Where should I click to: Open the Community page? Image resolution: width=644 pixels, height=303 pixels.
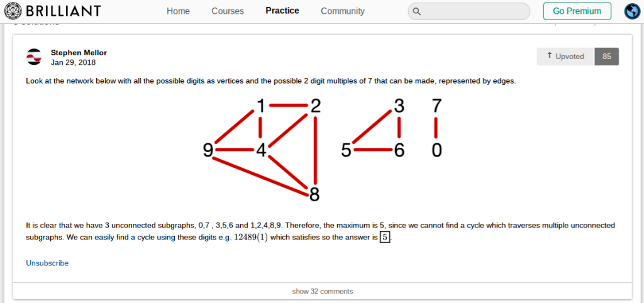tap(342, 11)
